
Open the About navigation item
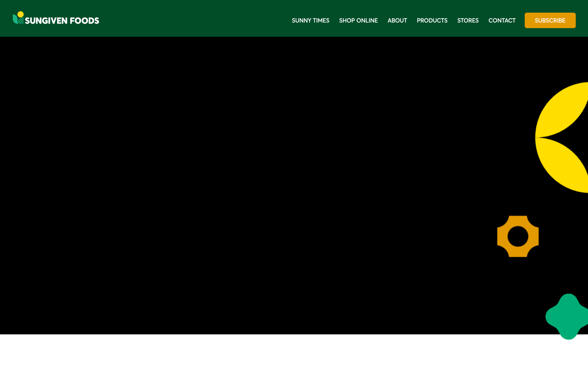pos(397,20)
